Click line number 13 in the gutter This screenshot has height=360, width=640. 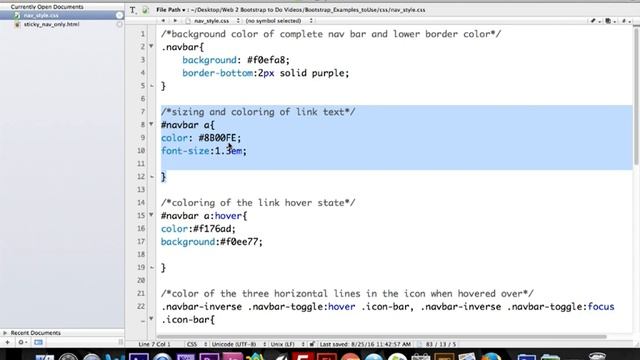coord(141,189)
